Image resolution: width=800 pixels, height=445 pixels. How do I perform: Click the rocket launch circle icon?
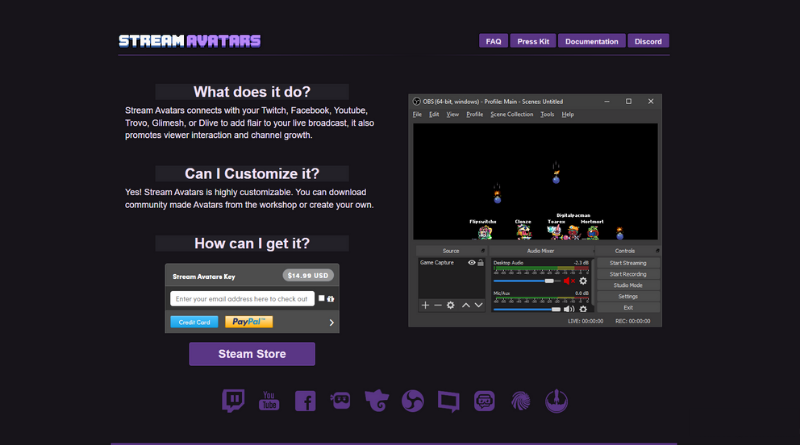point(556,401)
